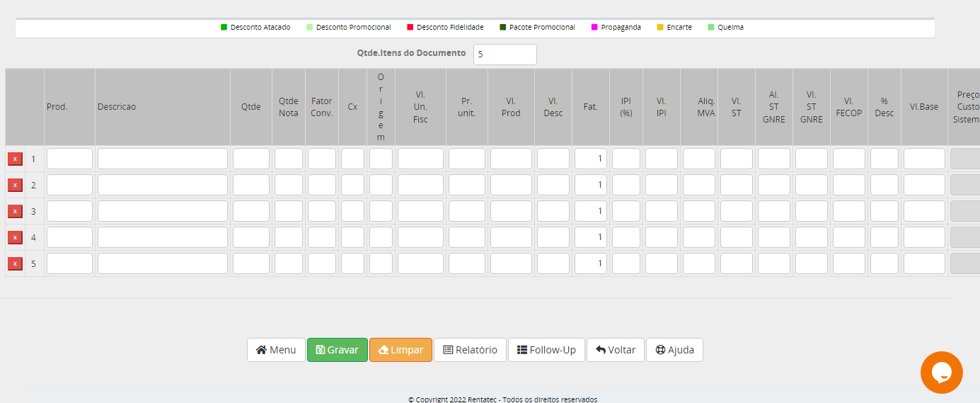
Task: Go back using Voltar button
Action: pos(615,350)
